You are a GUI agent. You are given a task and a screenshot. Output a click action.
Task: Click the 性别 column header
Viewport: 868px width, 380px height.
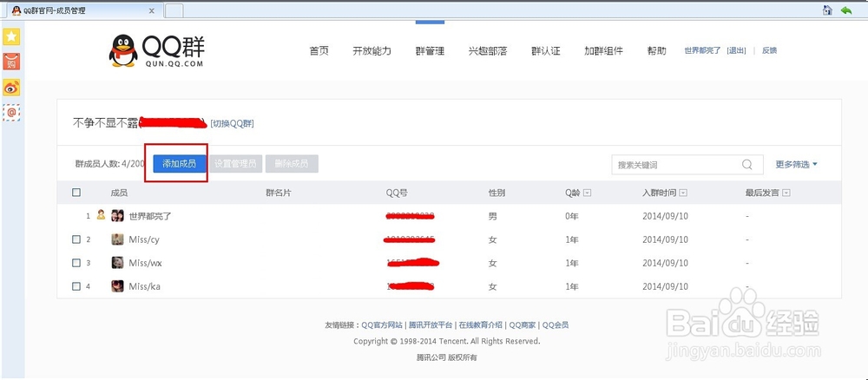pos(496,193)
